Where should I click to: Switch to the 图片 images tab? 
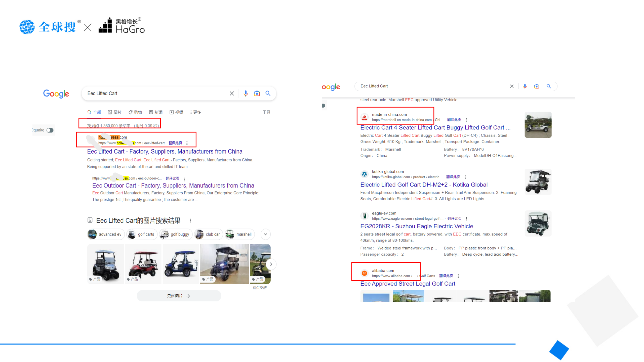(115, 112)
